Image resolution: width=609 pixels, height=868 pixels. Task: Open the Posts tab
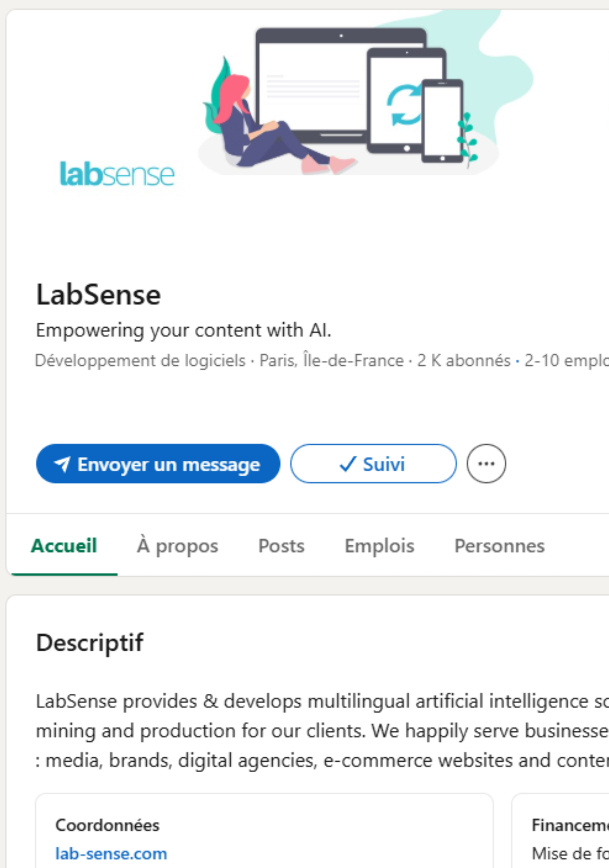pos(281,546)
